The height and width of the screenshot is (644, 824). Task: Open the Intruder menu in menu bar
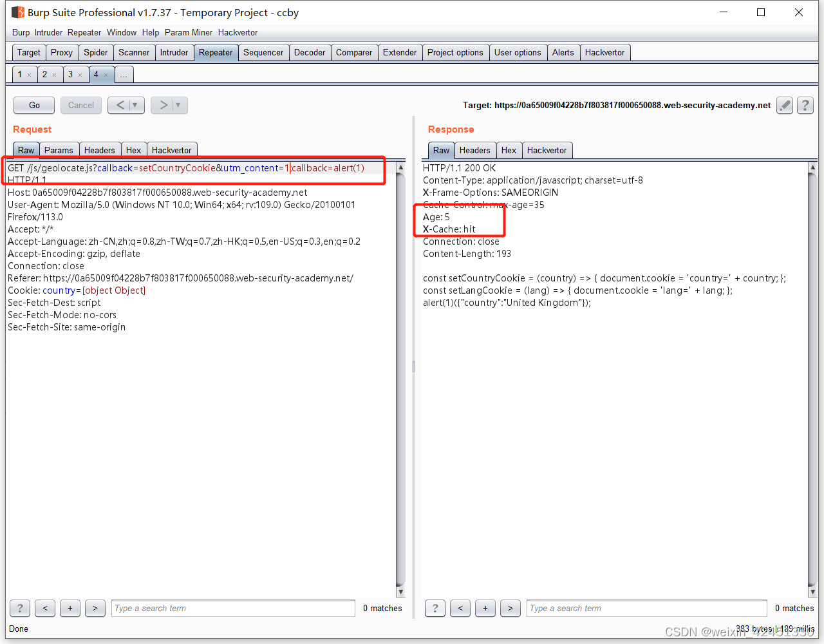coord(48,32)
